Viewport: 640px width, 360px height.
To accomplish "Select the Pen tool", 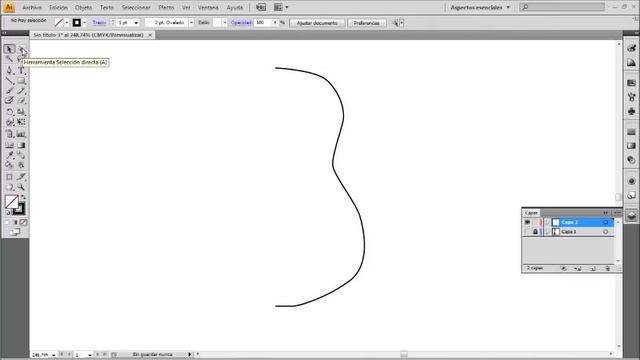I will click(9, 70).
